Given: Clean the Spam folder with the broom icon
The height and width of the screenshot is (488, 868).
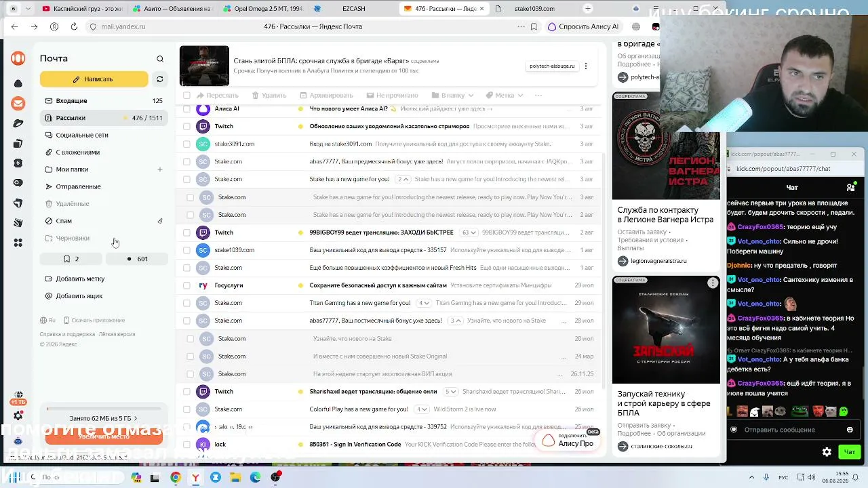Looking at the screenshot, I should point(160,221).
